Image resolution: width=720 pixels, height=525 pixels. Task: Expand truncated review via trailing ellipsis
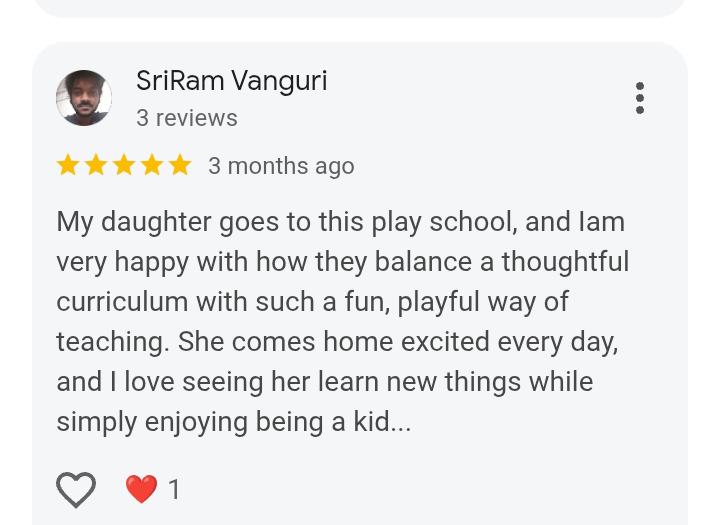401,422
